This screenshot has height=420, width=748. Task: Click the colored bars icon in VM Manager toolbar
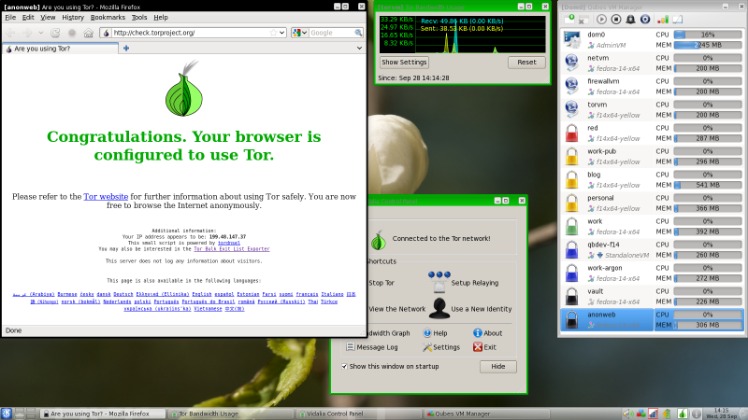click(663, 19)
